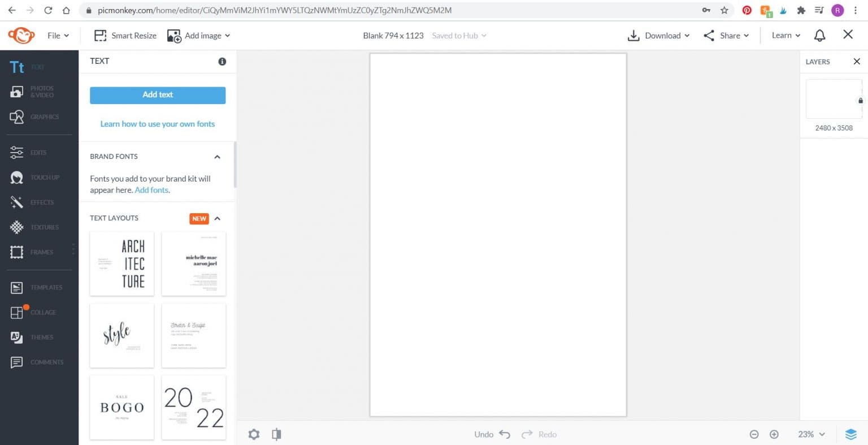This screenshot has height=445, width=868.
Task: Click the Add text button
Action: [x=158, y=95]
